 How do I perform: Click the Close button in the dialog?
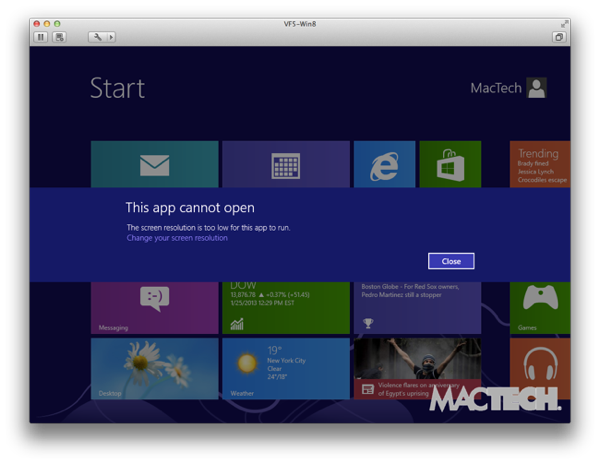(451, 261)
